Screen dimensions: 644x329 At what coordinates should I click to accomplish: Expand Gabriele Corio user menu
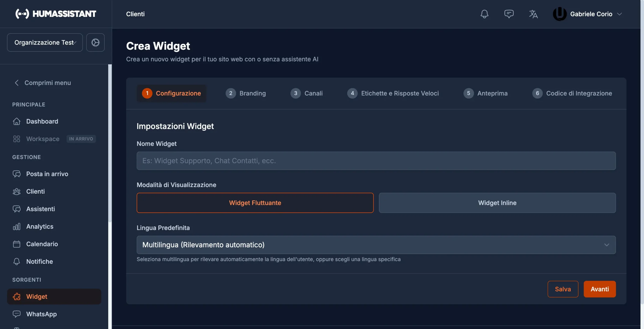pyautogui.click(x=591, y=14)
